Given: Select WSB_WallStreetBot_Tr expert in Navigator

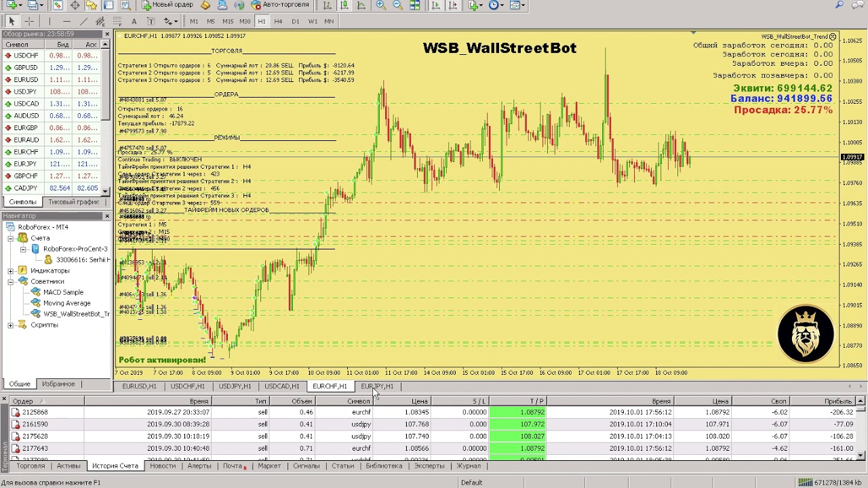Looking at the screenshot, I should [x=70, y=314].
